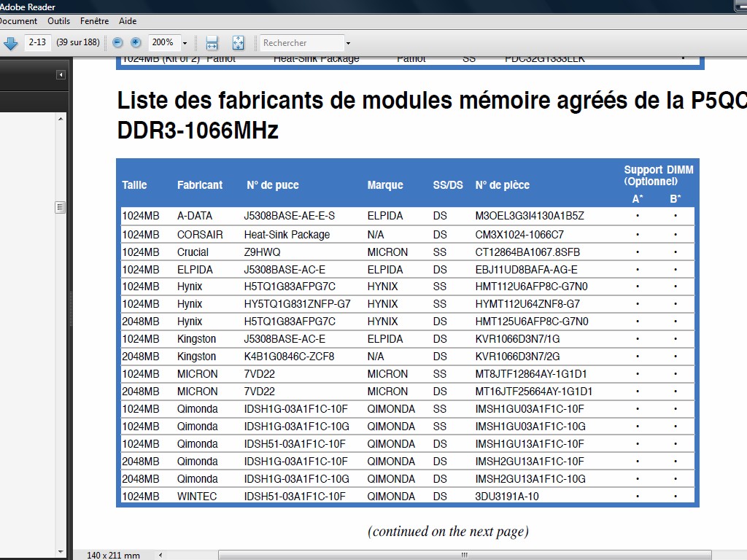This screenshot has width=747, height=560.
Task: Select the fit full page icon
Action: [238, 43]
